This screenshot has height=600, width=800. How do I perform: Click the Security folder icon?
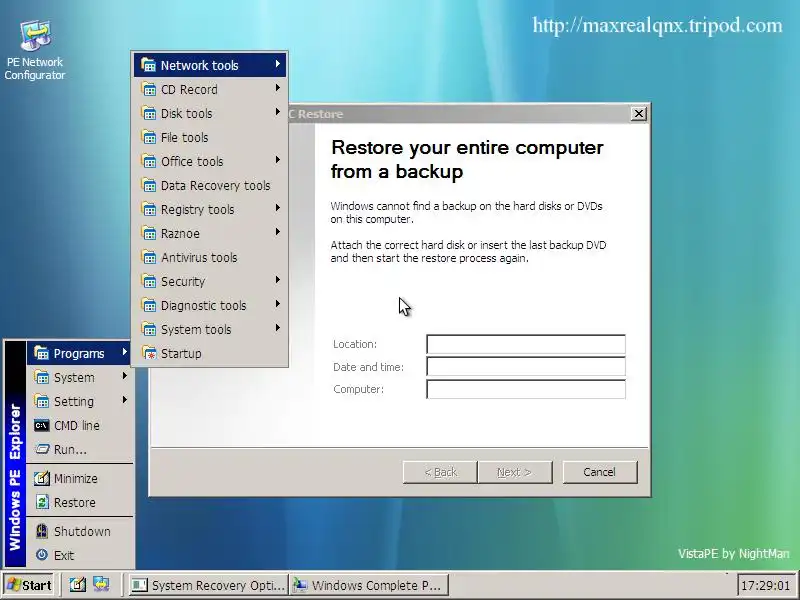(x=148, y=281)
